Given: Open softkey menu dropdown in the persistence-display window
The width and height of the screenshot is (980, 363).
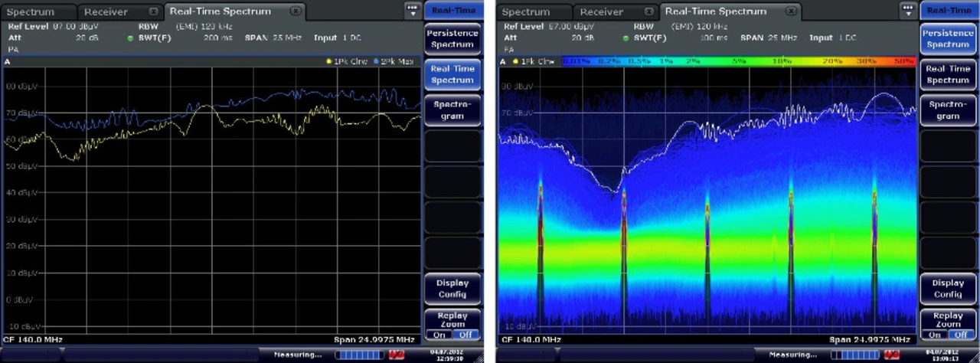Looking at the screenshot, I should click(x=908, y=10).
